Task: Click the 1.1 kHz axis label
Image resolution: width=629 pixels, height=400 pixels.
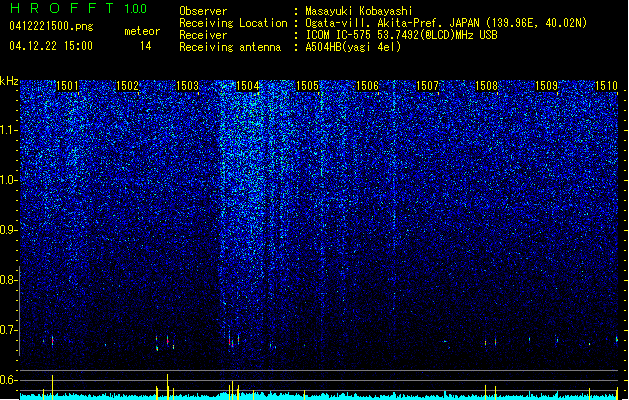Action: point(8,130)
